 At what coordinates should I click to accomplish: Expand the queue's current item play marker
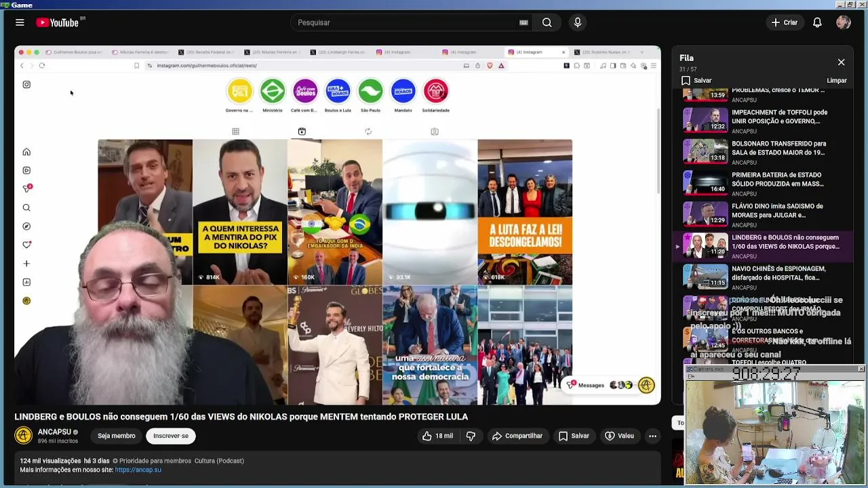[677, 247]
